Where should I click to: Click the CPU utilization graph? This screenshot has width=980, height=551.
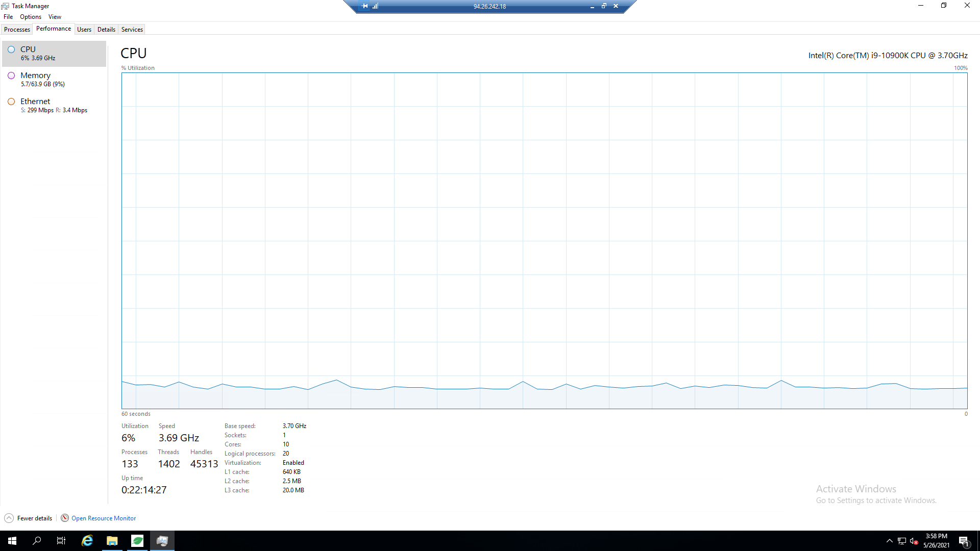pyautogui.click(x=544, y=241)
